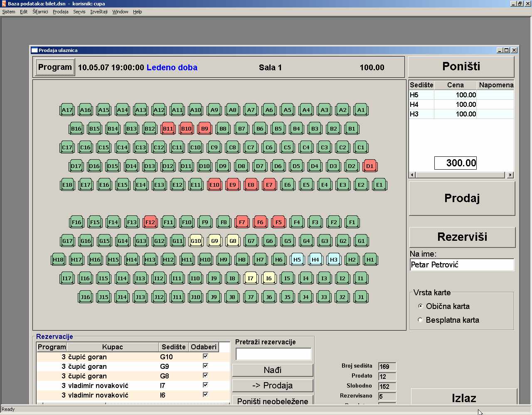This screenshot has width=532, height=415.
Task: Open the Izveštaji menu
Action: [x=99, y=12]
